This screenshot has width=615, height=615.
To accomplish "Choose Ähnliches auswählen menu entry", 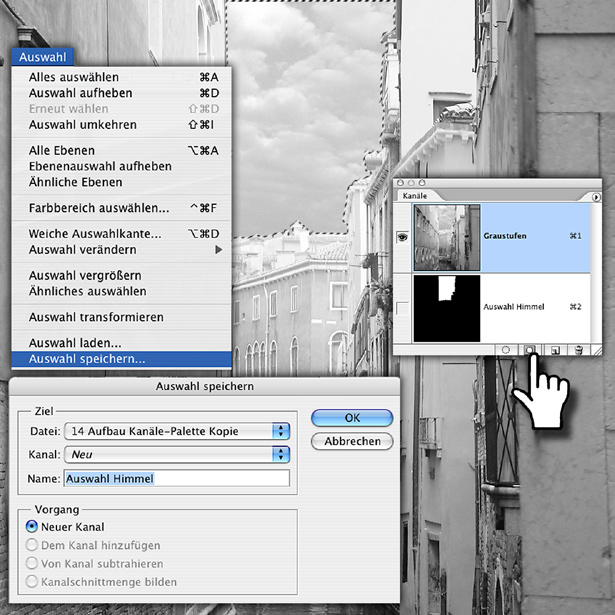I will pos(122,291).
